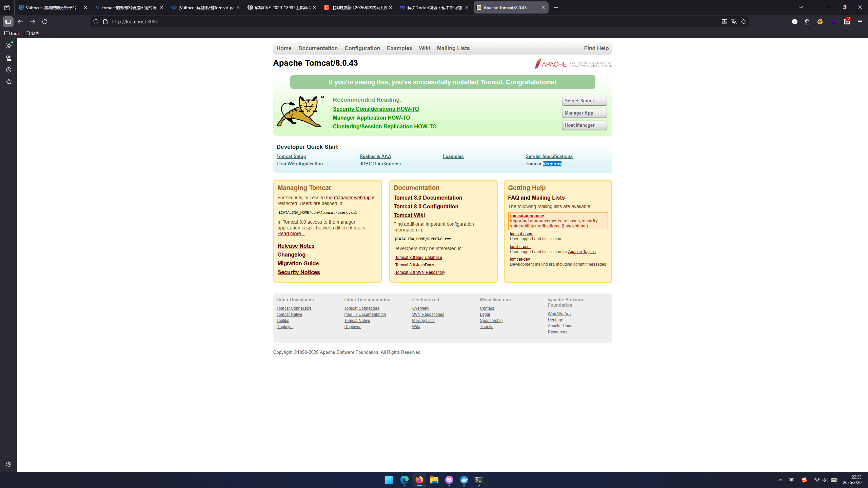Open the tools bookmarks folder
This screenshot has width=868, height=488.
click(13, 33)
